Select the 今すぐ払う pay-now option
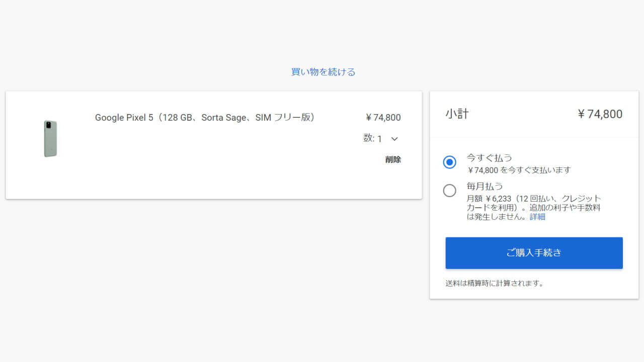This screenshot has width=644, height=362. (x=449, y=162)
